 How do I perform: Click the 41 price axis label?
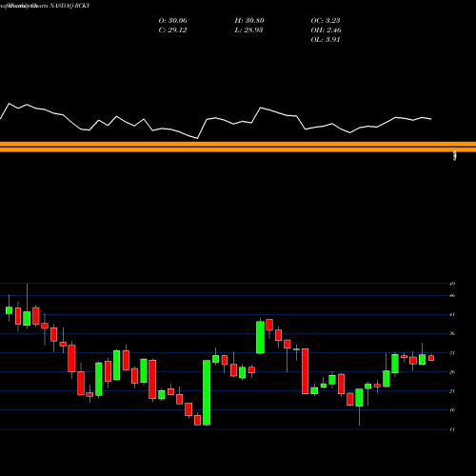pyautogui.click(x=452, y=314)
